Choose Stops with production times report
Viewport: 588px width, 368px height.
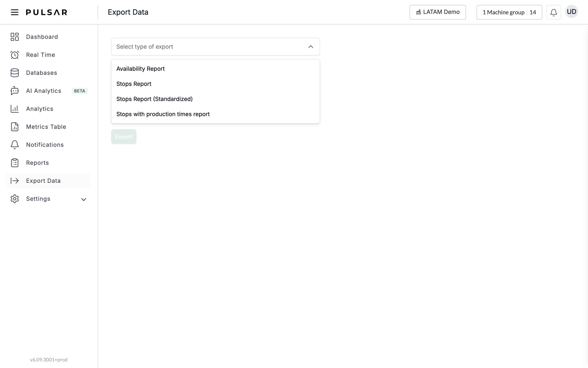216,114
